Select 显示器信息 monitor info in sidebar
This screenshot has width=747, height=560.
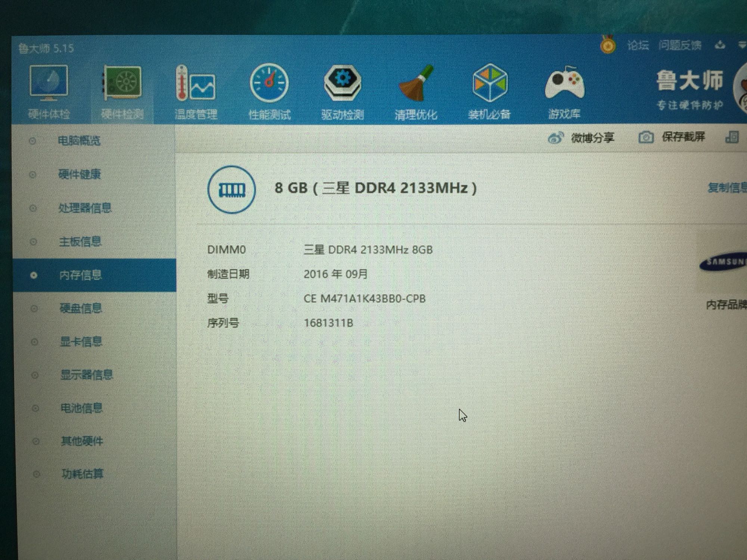coord(87,375)
